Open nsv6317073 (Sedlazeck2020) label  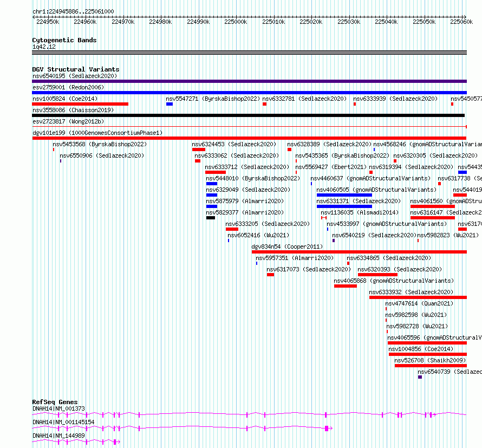click(309, 269)
